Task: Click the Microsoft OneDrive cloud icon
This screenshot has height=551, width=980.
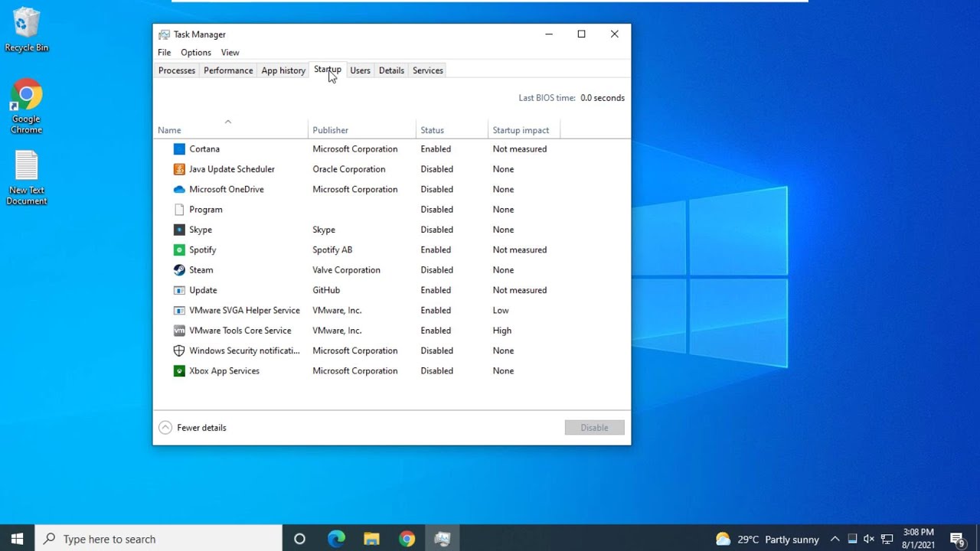Action: (179, 189)
